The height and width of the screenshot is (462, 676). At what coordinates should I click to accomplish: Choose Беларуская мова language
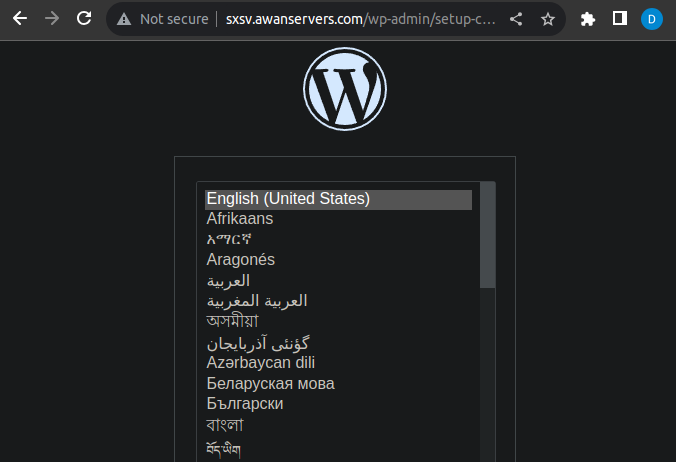(x=338, y=384)
